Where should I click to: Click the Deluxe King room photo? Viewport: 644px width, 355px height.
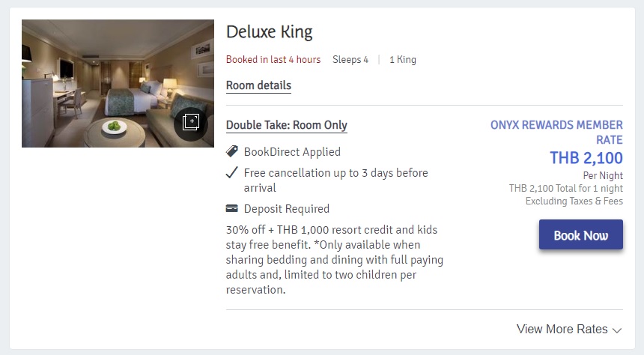(x=97, y=82)
